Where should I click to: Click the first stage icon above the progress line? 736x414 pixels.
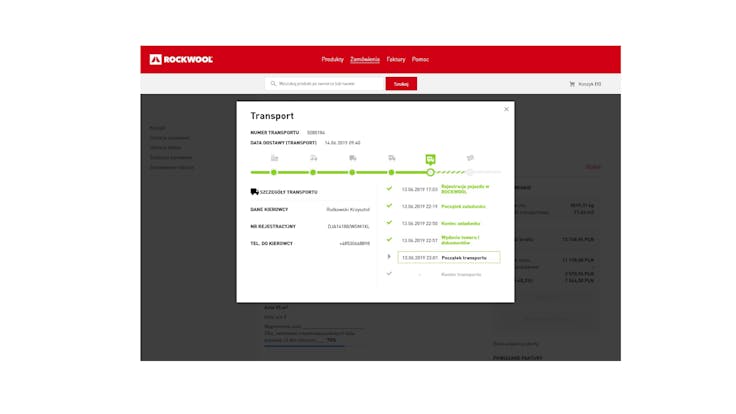pos(275,158)
